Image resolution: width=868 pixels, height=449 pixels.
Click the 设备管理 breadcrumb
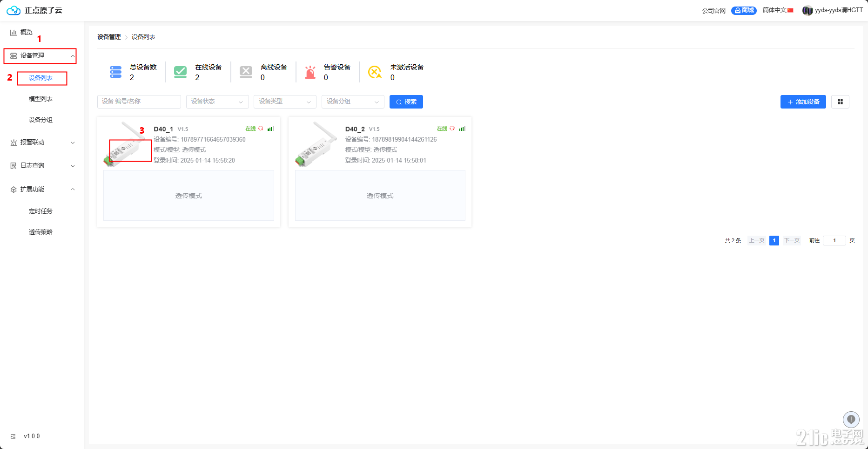109,37
